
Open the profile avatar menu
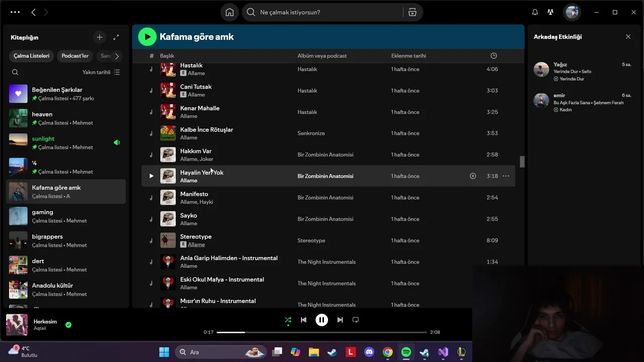click(x=572, y=12)
